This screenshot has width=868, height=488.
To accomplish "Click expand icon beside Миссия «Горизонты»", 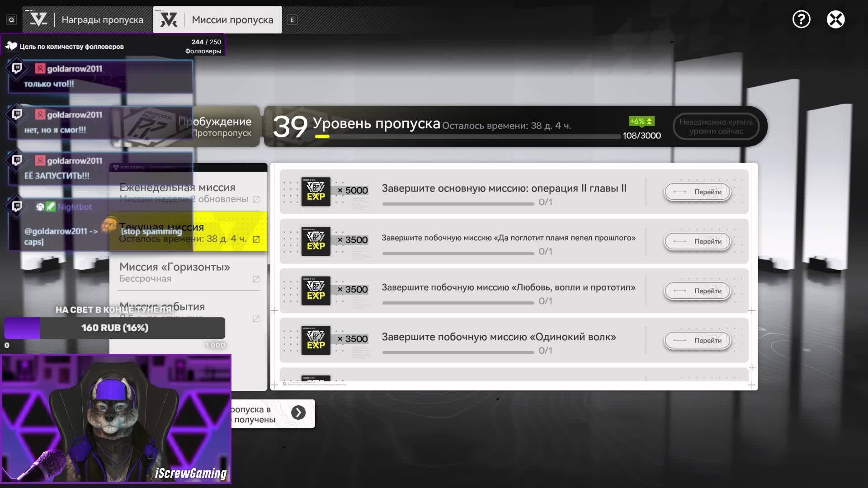I will click(256, 279).
